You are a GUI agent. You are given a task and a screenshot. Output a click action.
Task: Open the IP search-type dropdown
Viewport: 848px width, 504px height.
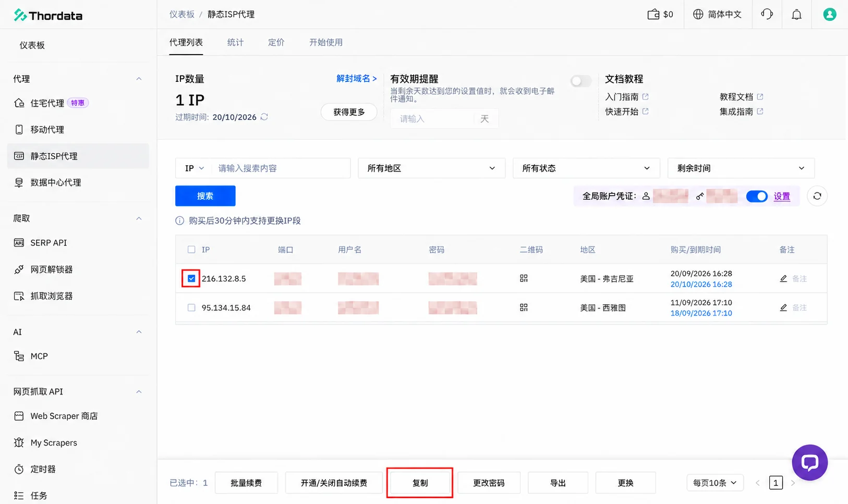click(x=195, y=168)
